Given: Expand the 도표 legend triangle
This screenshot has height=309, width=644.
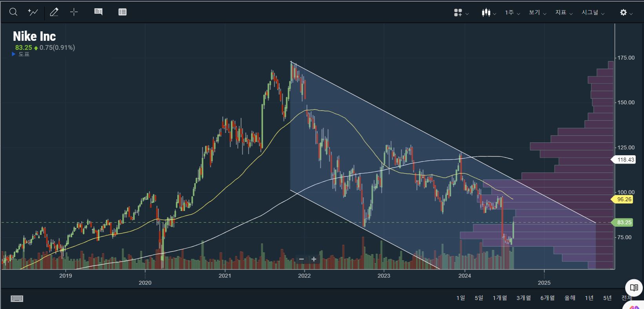Looking at the screenshot, I should point(14,54).
